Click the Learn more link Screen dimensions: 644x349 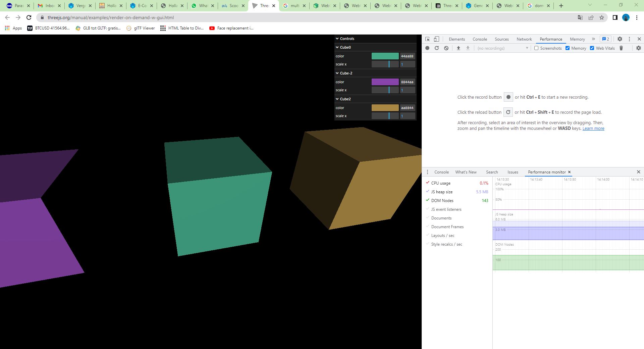tap(593, 129)
